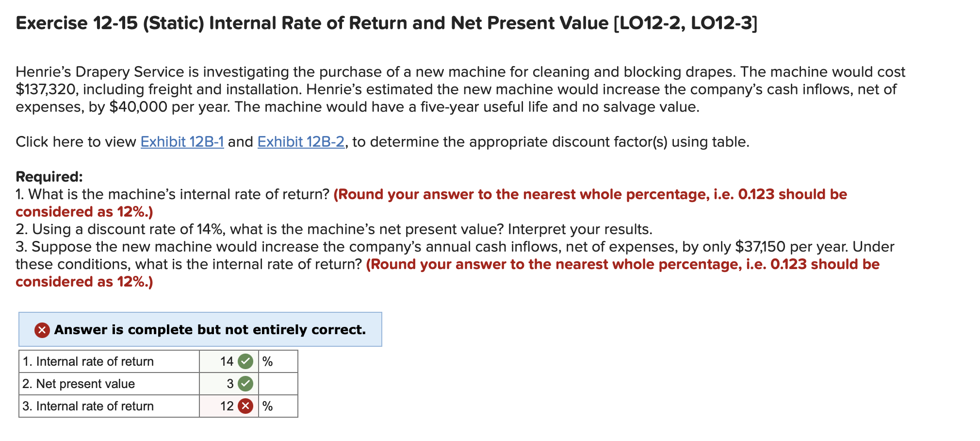Image resolution: width=980 pixels, height=441 pixels.
Task: Click the '1. Internal rate of return' row label
Action: [87, 361]
